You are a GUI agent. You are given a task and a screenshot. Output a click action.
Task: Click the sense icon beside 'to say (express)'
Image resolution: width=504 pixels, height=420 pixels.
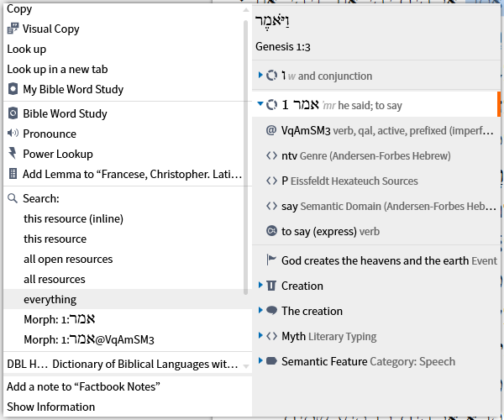click(x=271, y=231)
